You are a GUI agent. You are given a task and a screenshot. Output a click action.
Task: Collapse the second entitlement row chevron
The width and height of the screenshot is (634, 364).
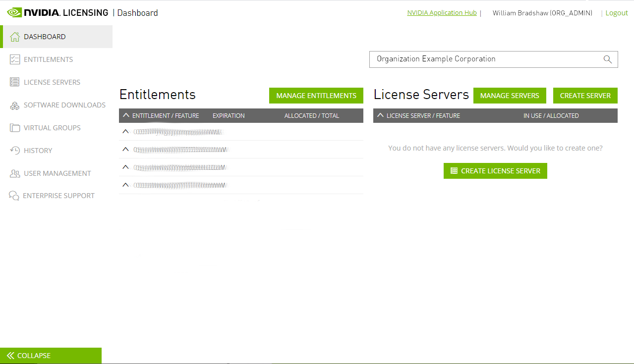[126, 149]
